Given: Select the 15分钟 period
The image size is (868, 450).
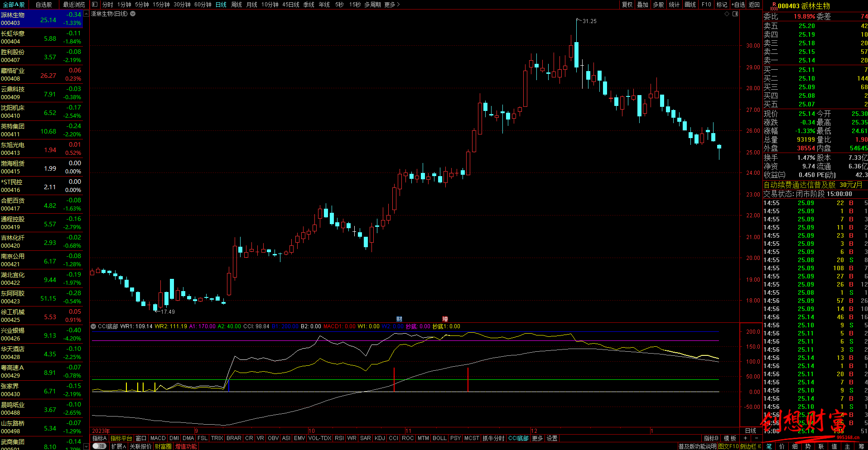Looking at the screenshot, I should coord(161,5).
